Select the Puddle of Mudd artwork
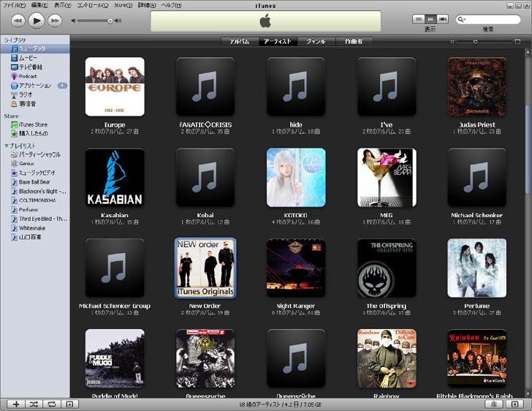The width and height of the screenshot is (532, 411). click(x=115, y=358)
